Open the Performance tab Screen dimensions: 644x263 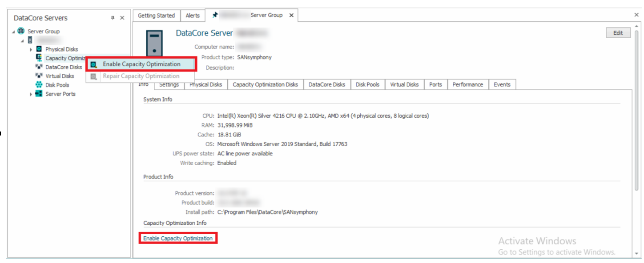467,84
